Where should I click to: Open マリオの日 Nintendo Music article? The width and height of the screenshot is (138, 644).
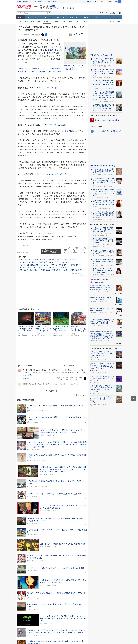coord(57,531)
